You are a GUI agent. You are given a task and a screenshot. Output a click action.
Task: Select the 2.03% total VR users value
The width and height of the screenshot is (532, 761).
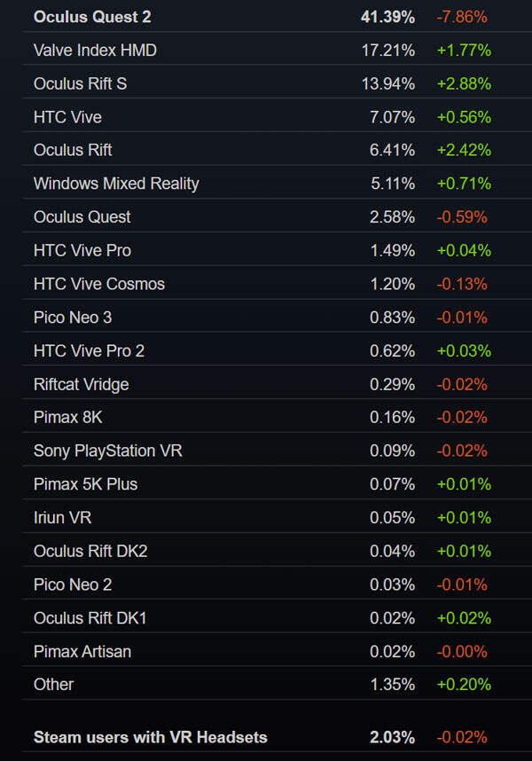[392, 737]
